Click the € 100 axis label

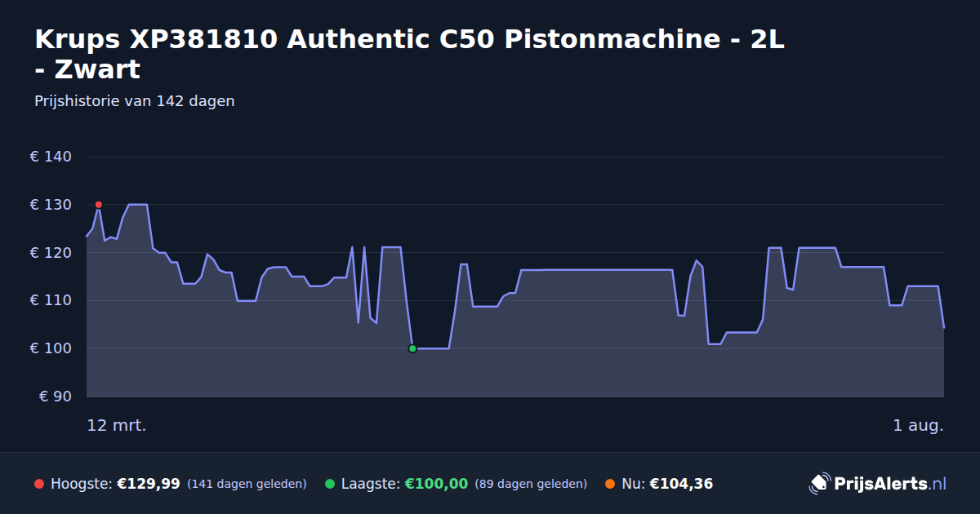tap(51, 348)
